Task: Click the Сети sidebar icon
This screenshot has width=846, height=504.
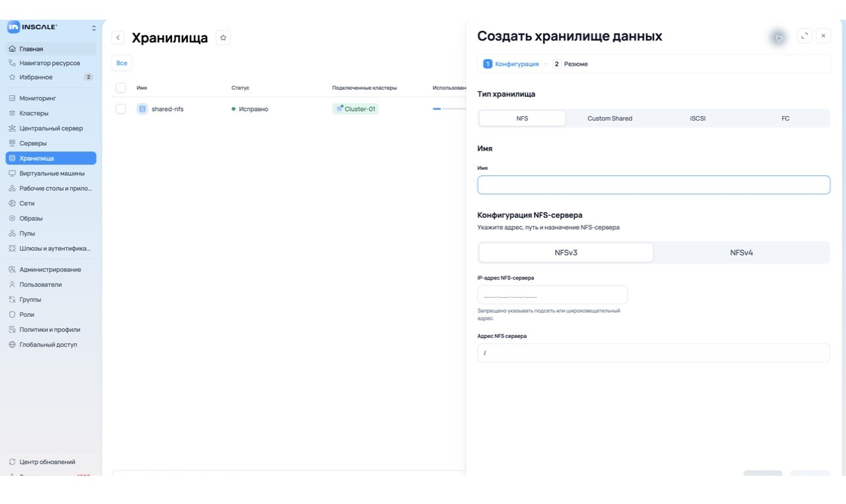Action: (x=12, y=203)
